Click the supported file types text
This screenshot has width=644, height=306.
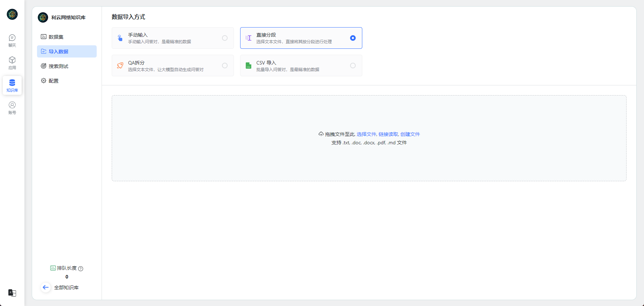369,143
